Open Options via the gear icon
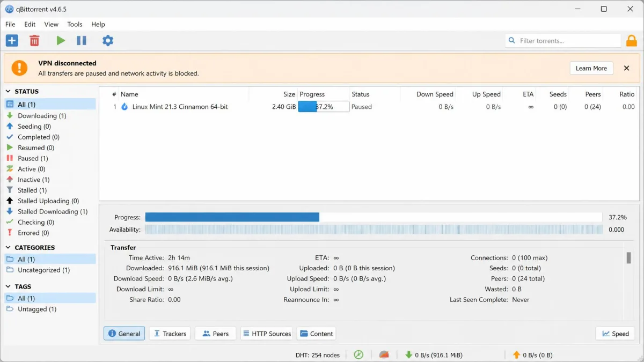Image resolution: width=644 pixels, height=362 pixels. [108, 40]
